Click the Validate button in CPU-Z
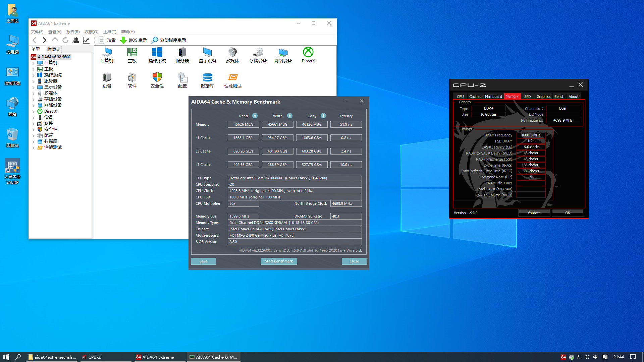Screen dimensions: 644x362 (x=534, y=213)
